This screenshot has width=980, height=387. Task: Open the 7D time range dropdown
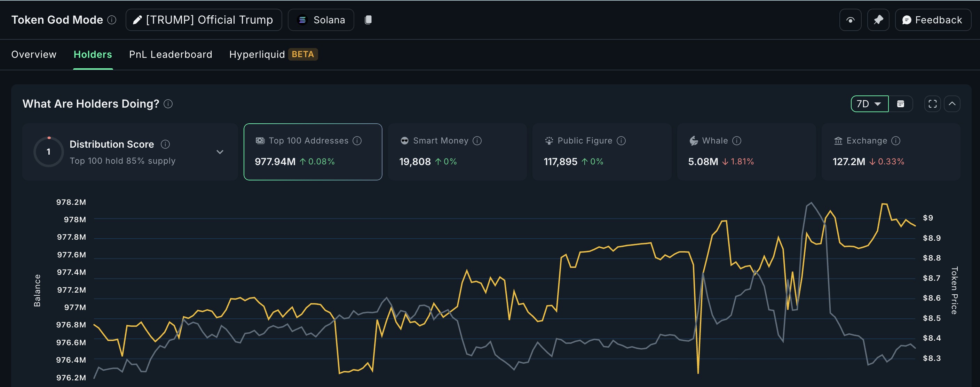(x=869, y=104)
